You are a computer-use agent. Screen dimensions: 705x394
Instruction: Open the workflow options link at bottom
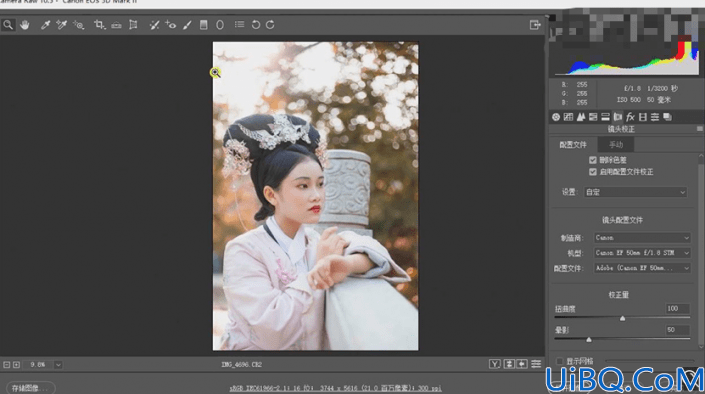coord(335,388)
